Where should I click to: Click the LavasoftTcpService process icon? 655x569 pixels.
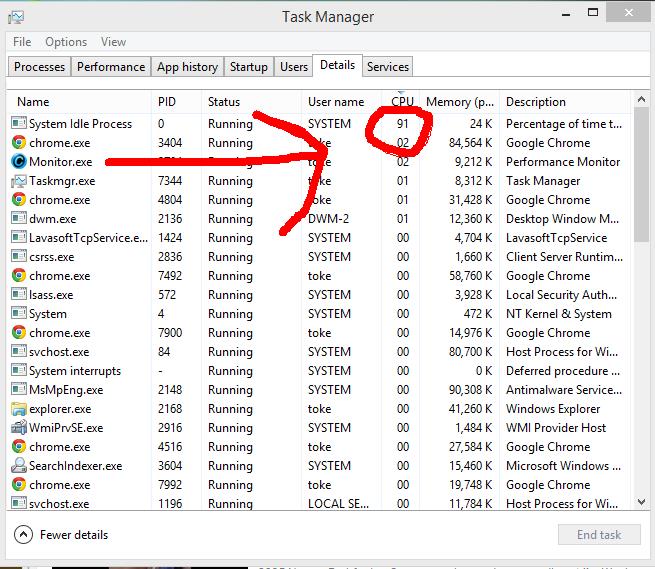click(x=19, y=237)
